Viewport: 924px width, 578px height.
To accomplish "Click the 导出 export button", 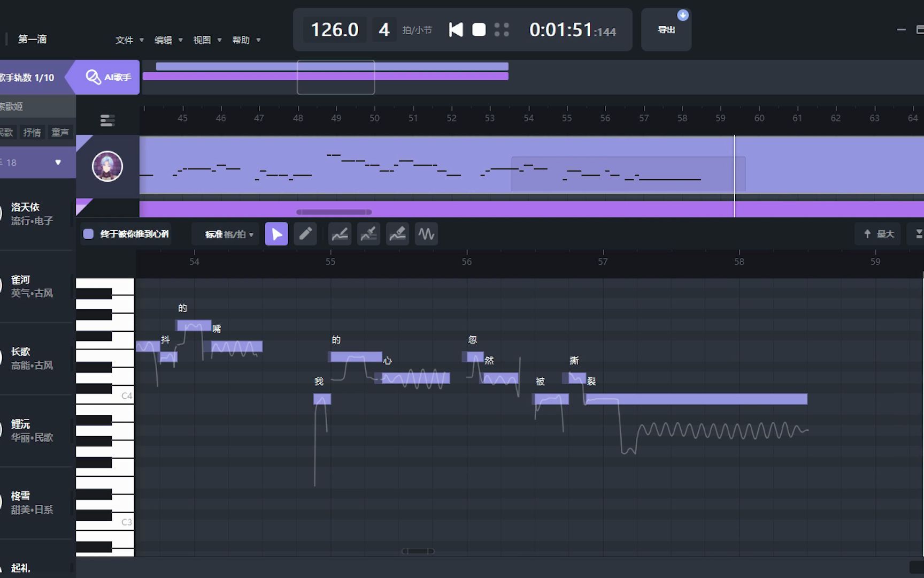I will [666, 30].
